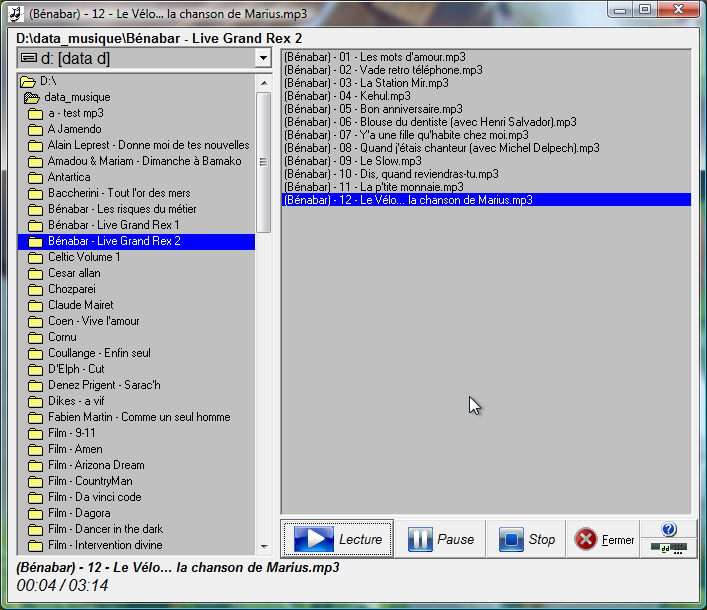Click the folder icon for Alain Leprest
Viewport: 707px width, 610px height.
coord(35,146)
